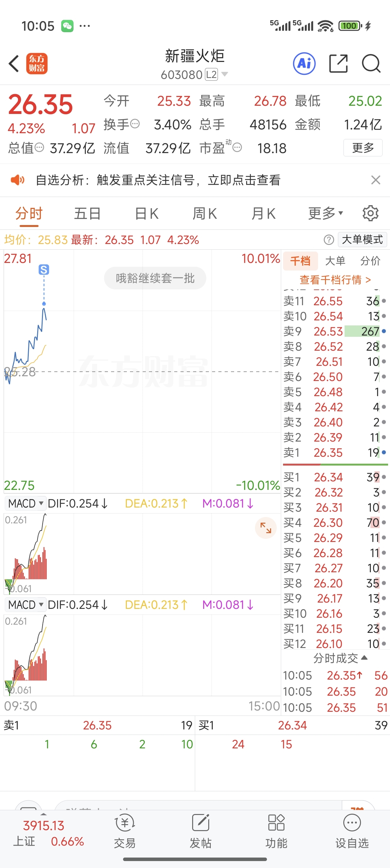Tap the bottom 卖1 26.35 summary row
390x868 pixels.
pos(98,725)
